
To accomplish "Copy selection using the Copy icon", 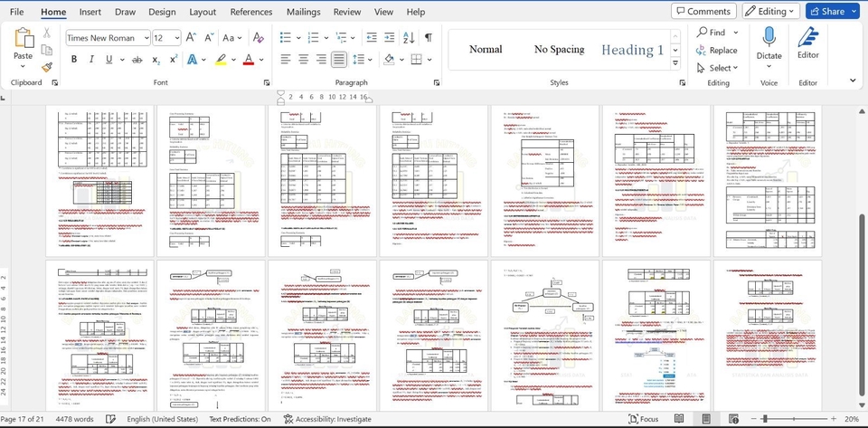I will (47, 51).
